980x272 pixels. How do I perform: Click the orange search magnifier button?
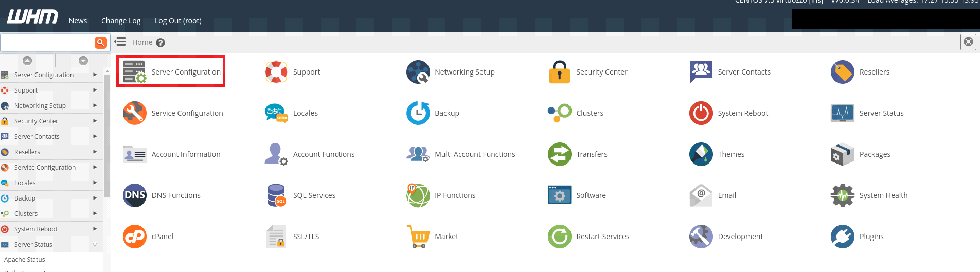pos(100,43)
